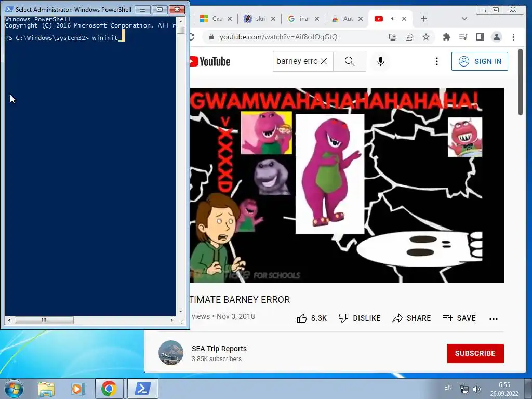Click the YouTube logo
This screenshot has height=399, width=532.
(x=210, y=61)
